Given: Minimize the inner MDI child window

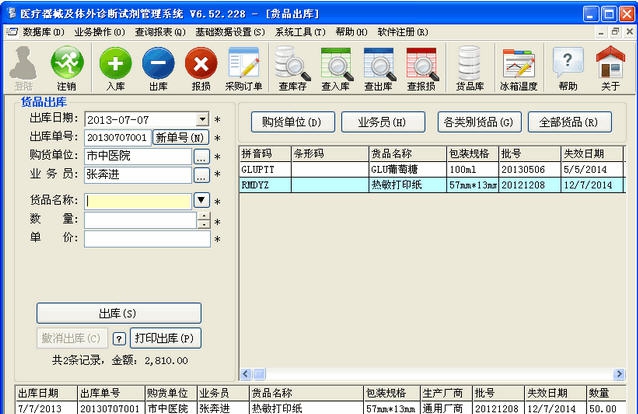Looking at the screenshot, I should [x=601, y=32].
